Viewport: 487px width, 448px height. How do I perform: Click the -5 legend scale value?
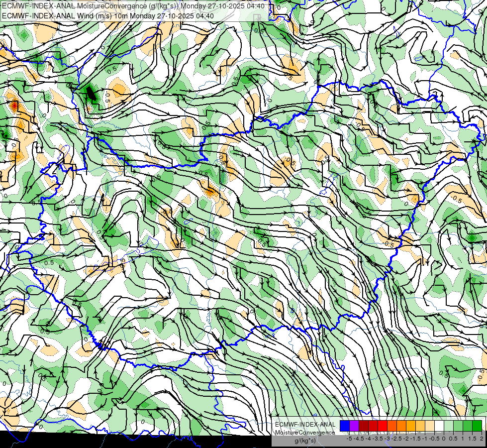pyautogui.click(x=349, y=439)
